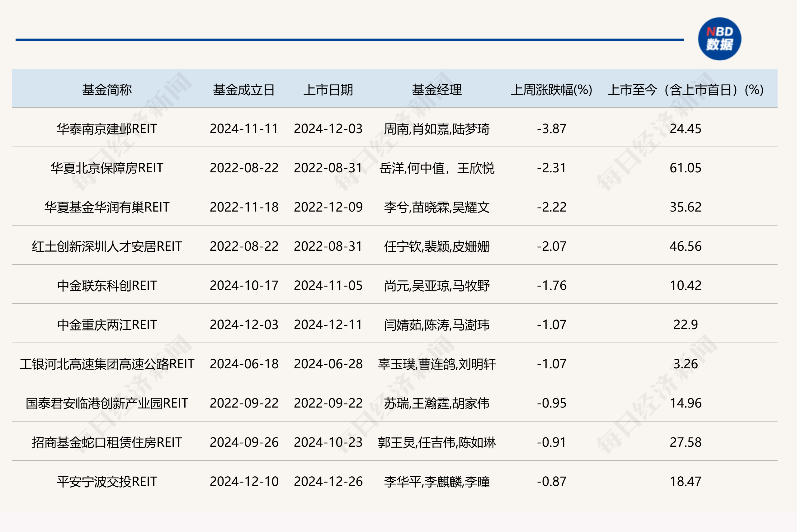Select listing date 2024-06-28
The height and width of the screenshot is (532, 797).
tap(328, 364)
